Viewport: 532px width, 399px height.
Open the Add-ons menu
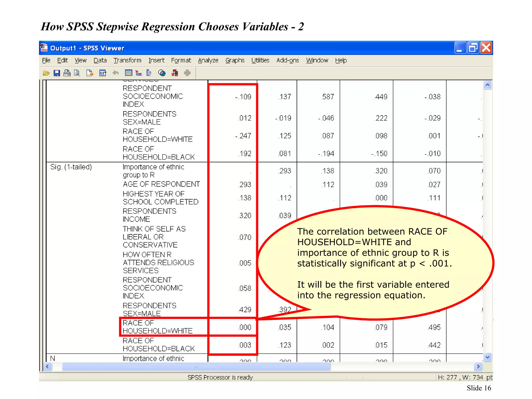click(x=288, y=60)
